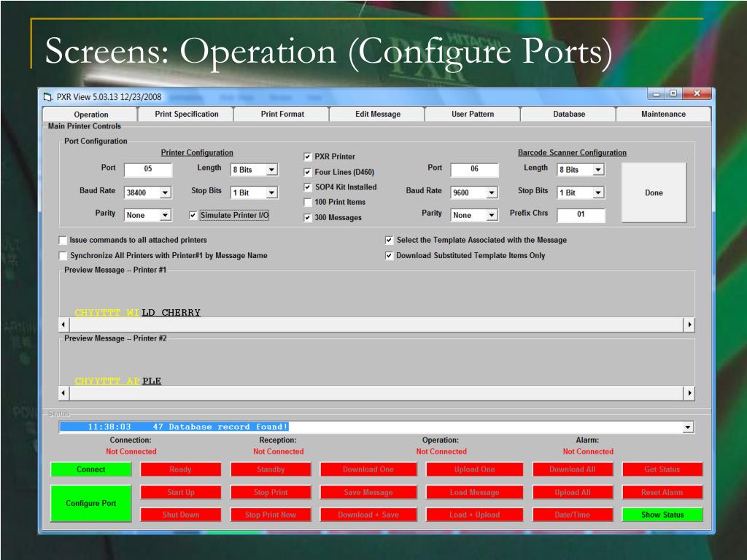This screenshot has width=747, height=560.
Task: Open the Edit Message tab
Action: pyautogui.click(x=378, y=114)
